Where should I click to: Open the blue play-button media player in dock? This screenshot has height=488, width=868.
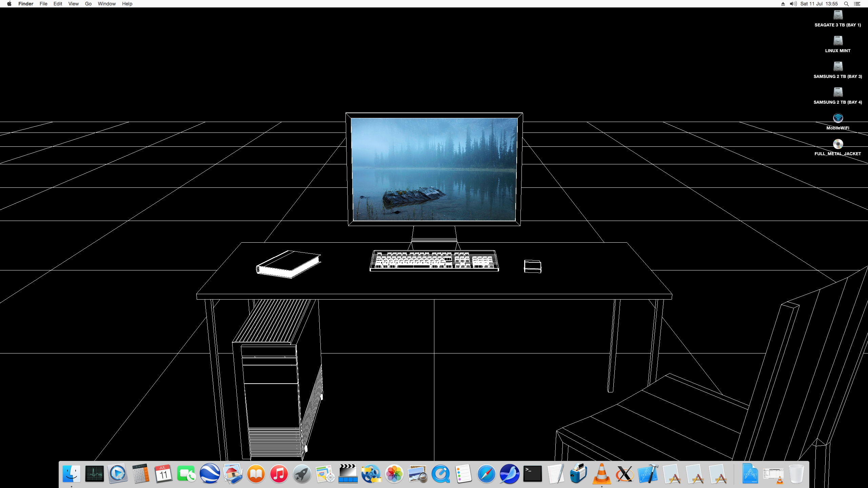point(117,473)
